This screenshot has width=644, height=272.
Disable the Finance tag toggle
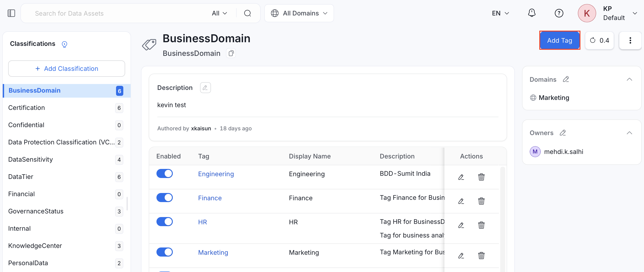tap(164, 198)
